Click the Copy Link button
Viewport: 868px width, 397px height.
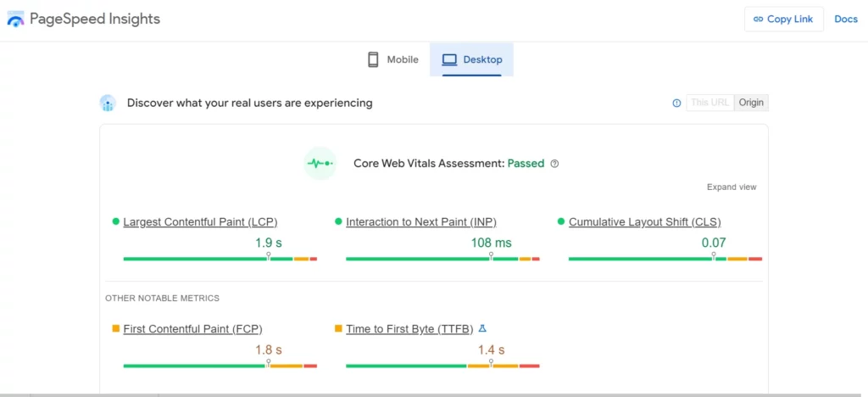(x=783, y=20)
